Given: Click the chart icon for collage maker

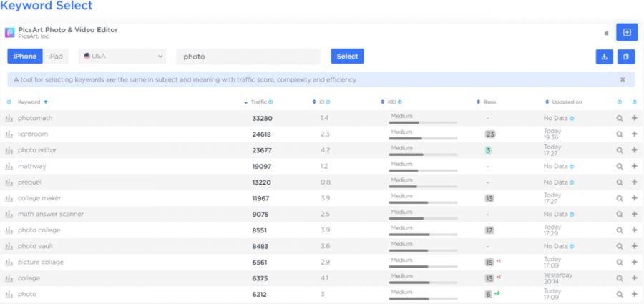Looking at the screenshot, I should (x=9, y=198).
